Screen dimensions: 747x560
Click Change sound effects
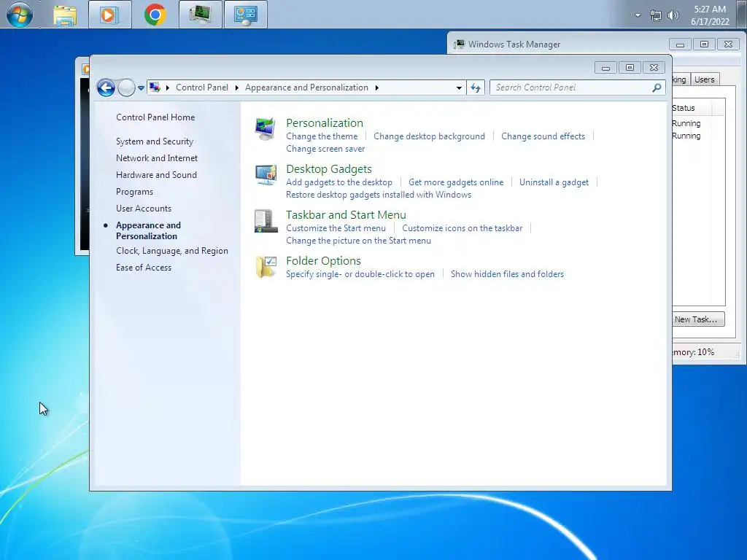point(543,136)
